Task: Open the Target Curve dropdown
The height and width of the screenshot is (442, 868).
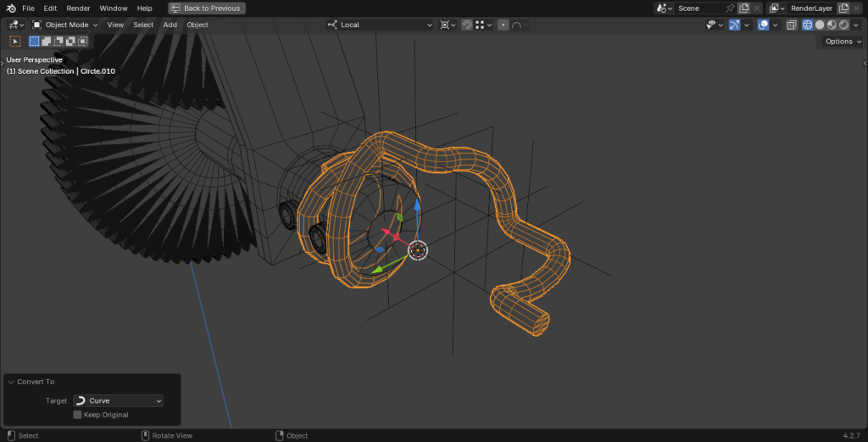Action: (118, 400)
